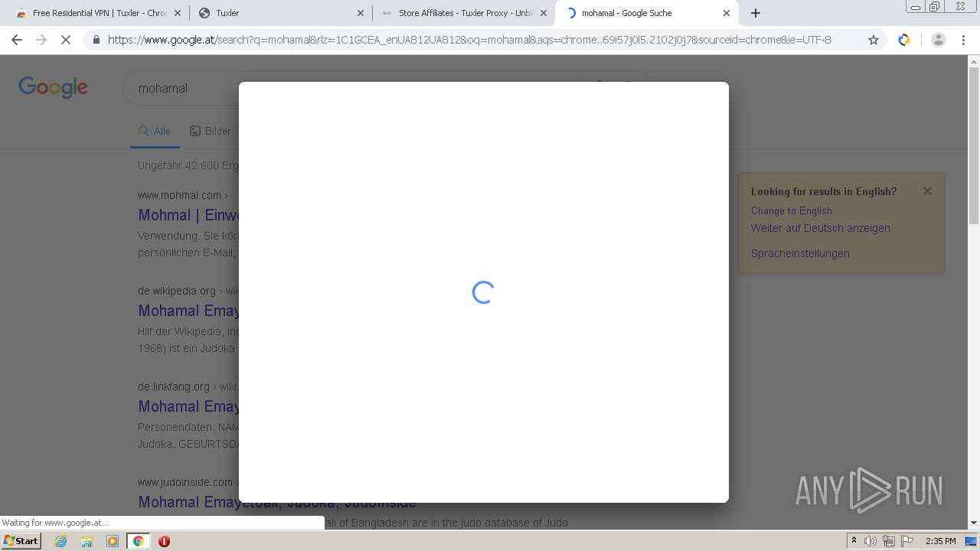Click the 2:35 PM clock
The image size is (980, 551).
click(941, 541)
